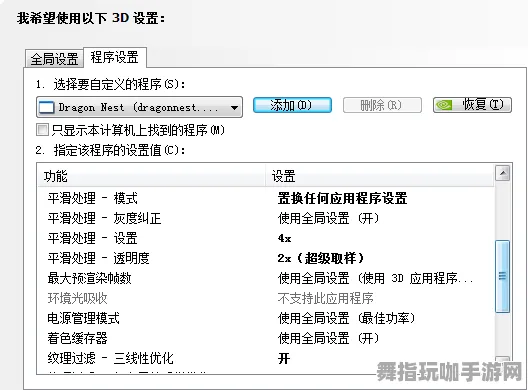Click the Dragon Nest program icon

click(46, 107)
